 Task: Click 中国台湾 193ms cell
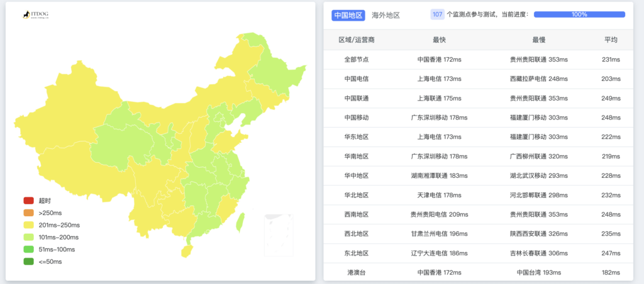coord(539,273)
